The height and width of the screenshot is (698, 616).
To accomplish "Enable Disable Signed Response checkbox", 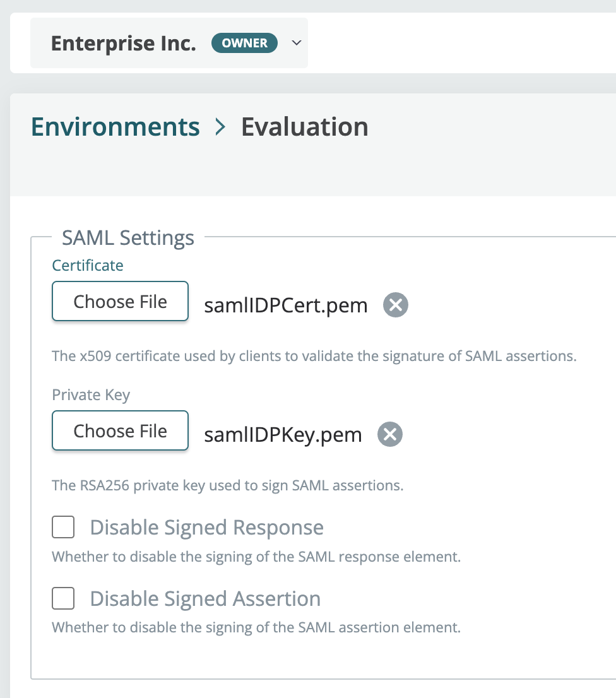I will [x=63, y=527].
